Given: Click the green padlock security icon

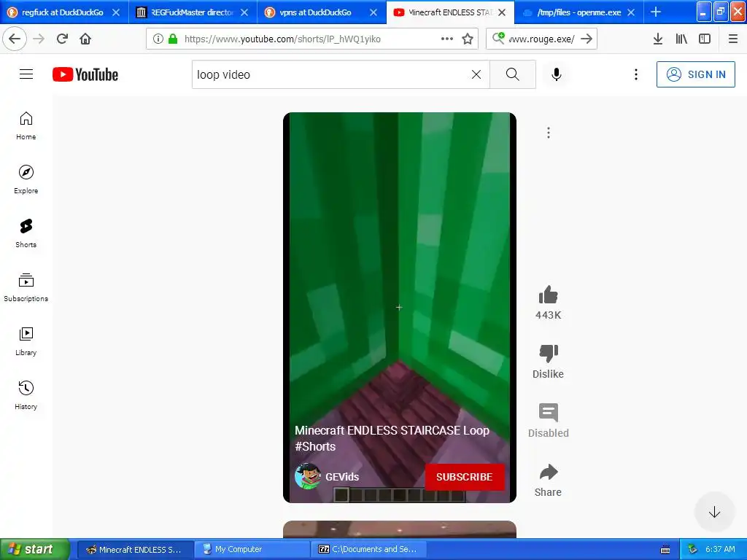Looking at the screenshot, I should tap(173, 39).
